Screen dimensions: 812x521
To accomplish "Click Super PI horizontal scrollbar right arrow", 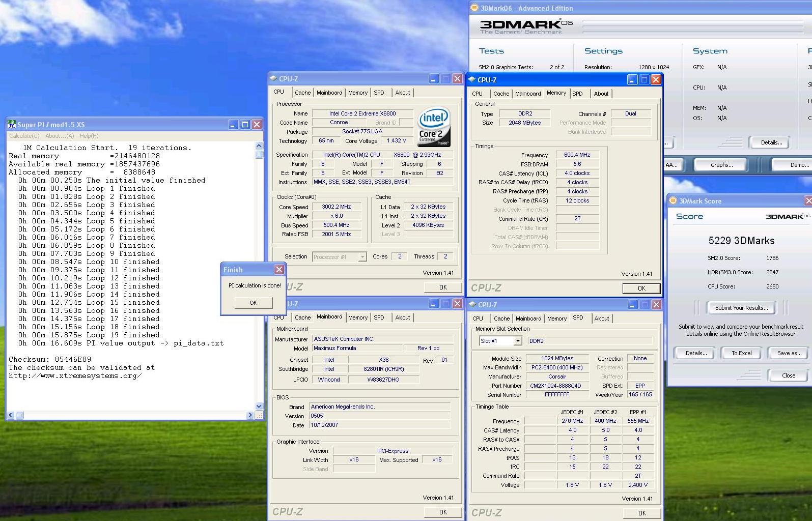I will pyautogui.click(x=249, y=415).
